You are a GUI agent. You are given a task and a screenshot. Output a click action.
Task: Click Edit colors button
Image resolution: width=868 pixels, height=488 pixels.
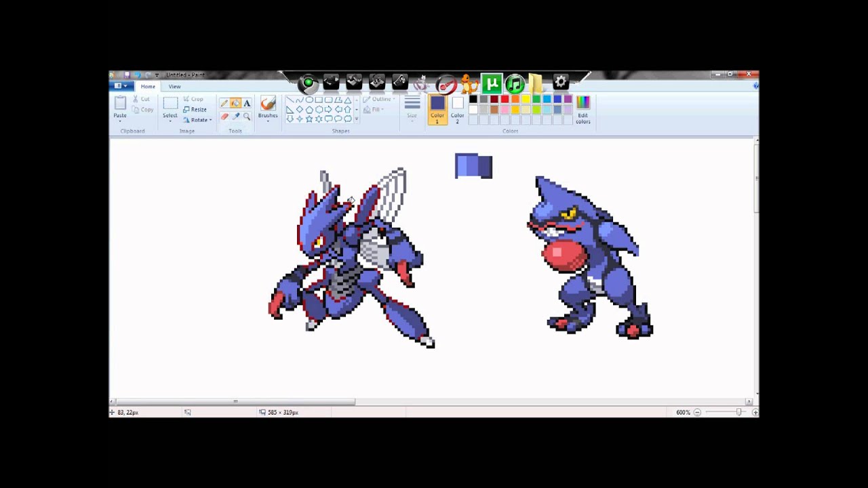pos(583,110)
